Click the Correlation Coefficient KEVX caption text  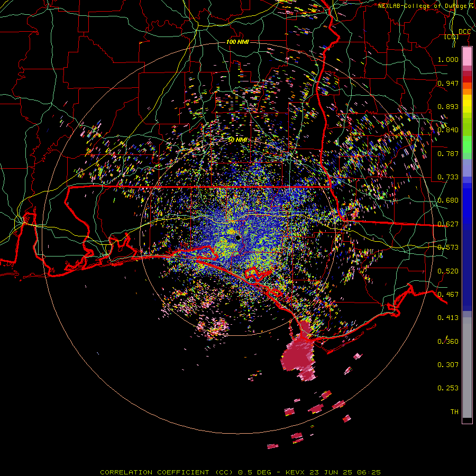pos(241,472)
